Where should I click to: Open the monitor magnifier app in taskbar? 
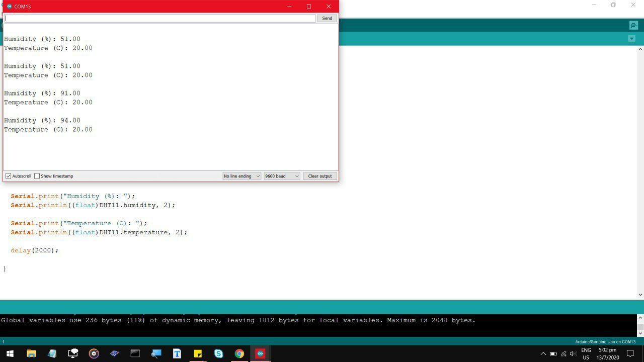click(x=156, y=353)
